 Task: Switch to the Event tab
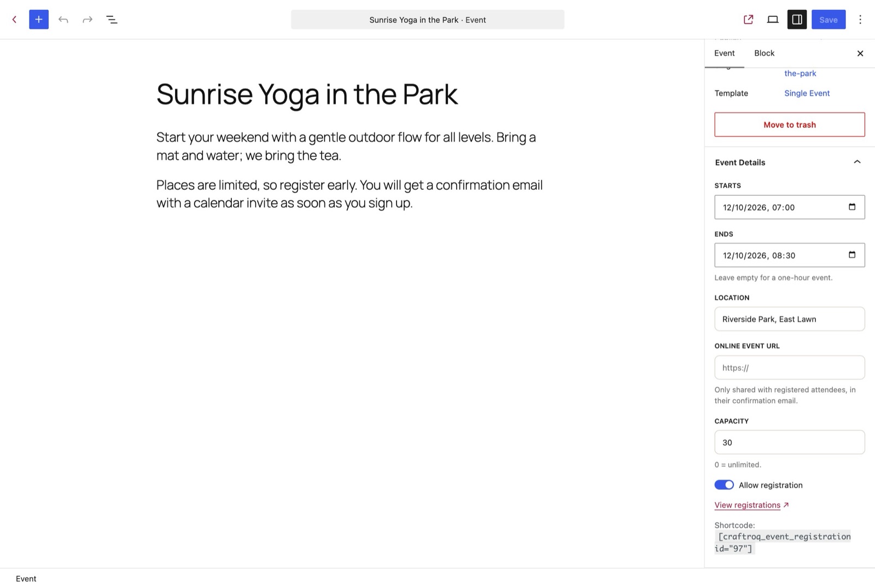(725, 53)
